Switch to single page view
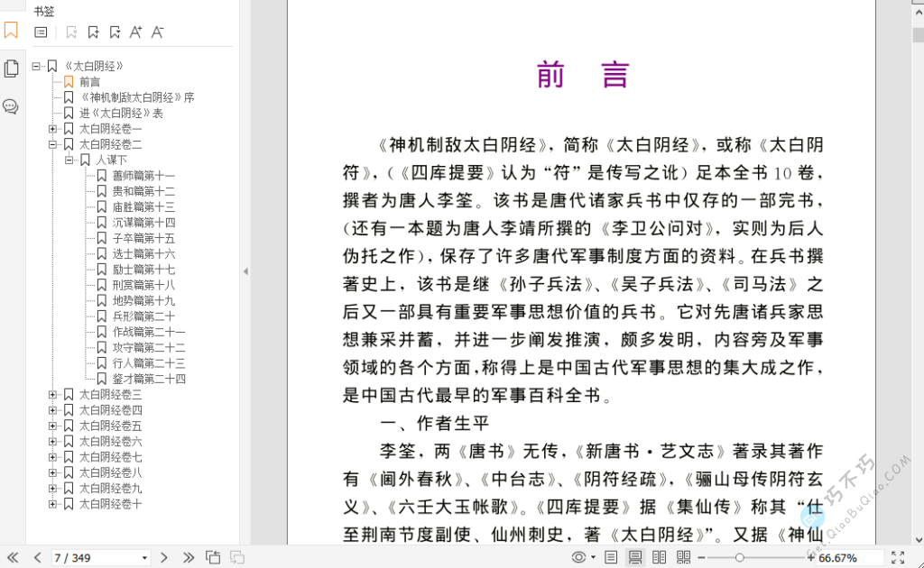The image size is (924, 568). pyautogui.click(x=611, y=558)
